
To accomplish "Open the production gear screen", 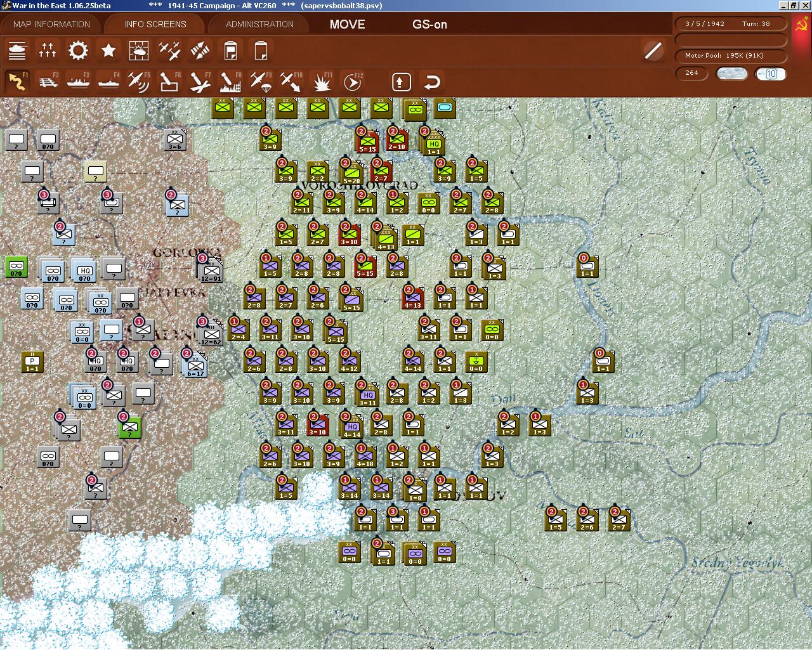I will pos(78,51).
